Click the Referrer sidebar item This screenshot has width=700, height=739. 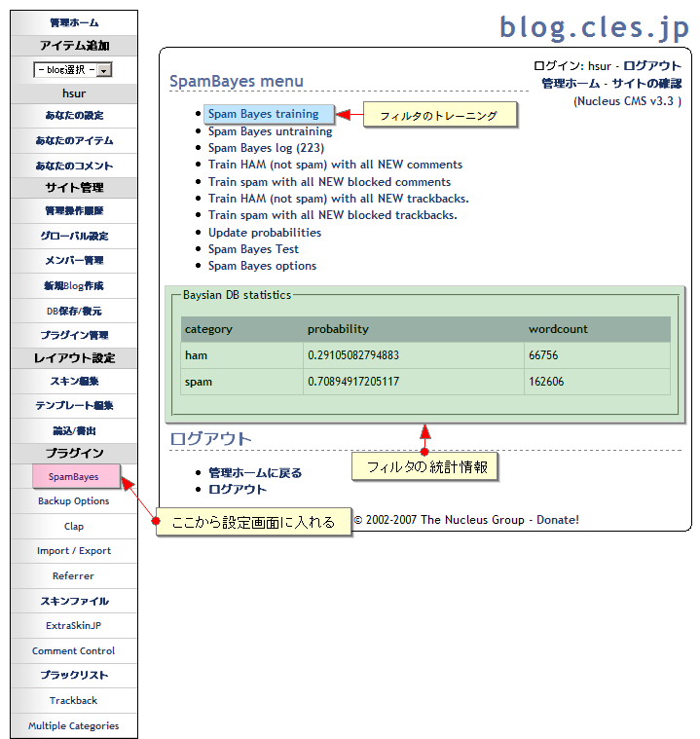tap(74, 576)
